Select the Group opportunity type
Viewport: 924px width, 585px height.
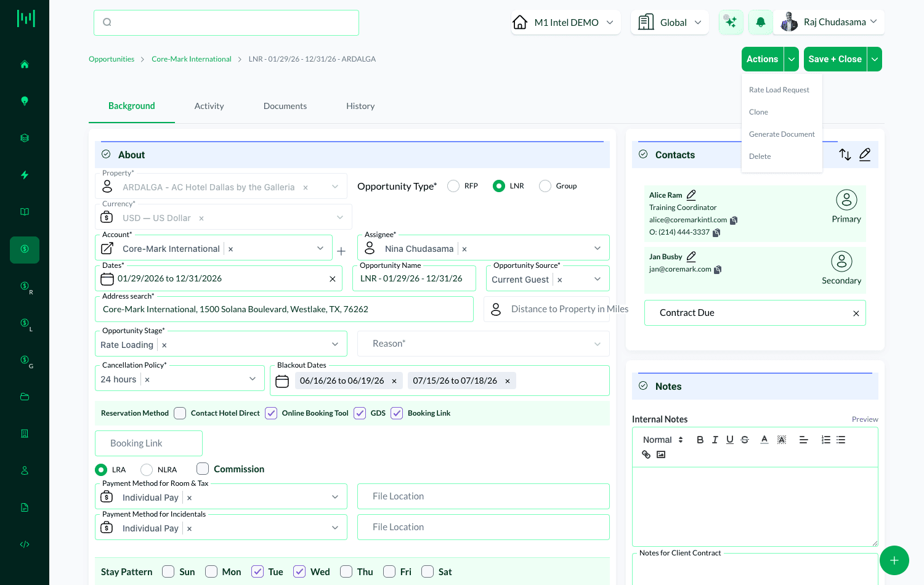[x=545, y=186]
